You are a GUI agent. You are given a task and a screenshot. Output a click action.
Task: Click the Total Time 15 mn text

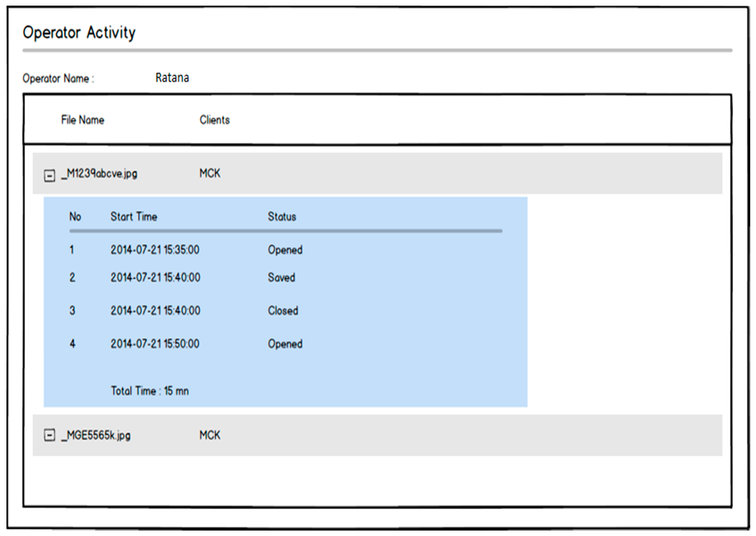click(150, 391)
